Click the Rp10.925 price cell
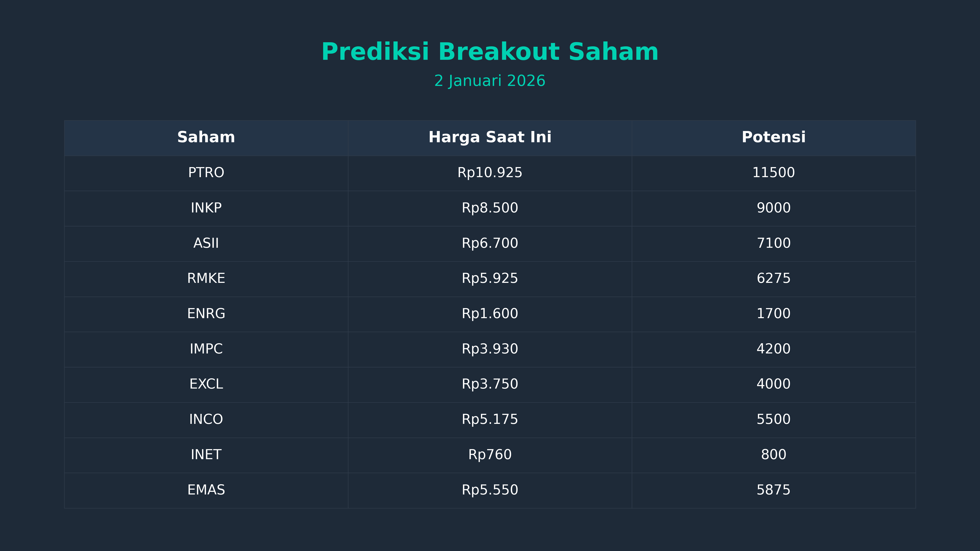The width and height of the screenshot is (980, 551). coord(490,173)
